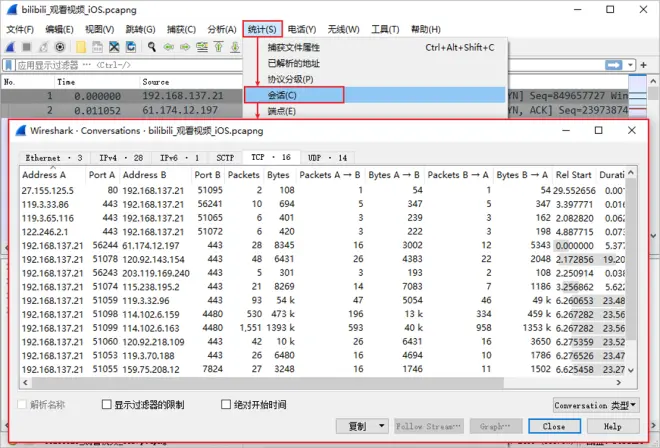Sort by Packets column header
Image resolution: width=660 pixels, height=448 pixels.
tap(244, 175)
